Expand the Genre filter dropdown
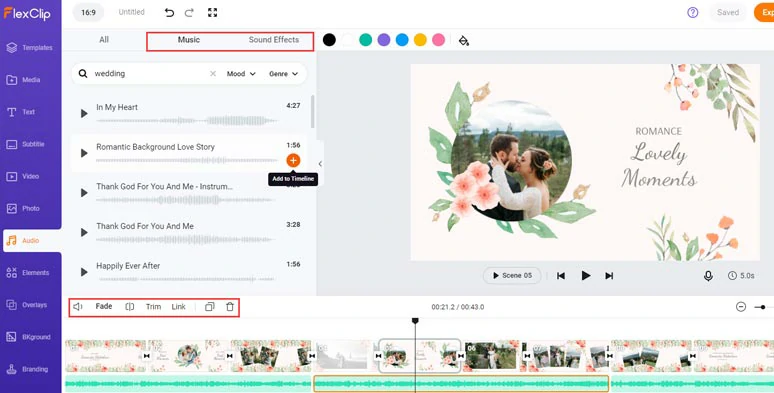774x393 pixels. (283, 74)
